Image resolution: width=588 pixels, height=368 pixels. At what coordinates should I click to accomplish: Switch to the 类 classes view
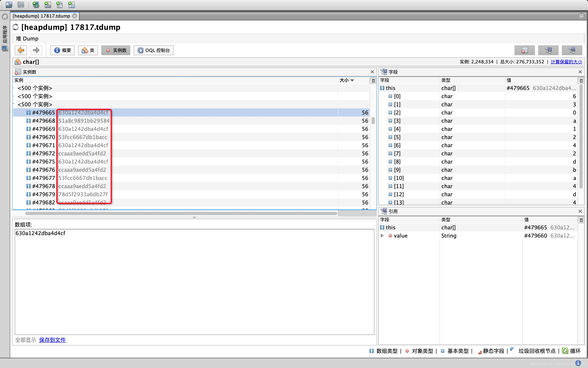click(88, 50)
